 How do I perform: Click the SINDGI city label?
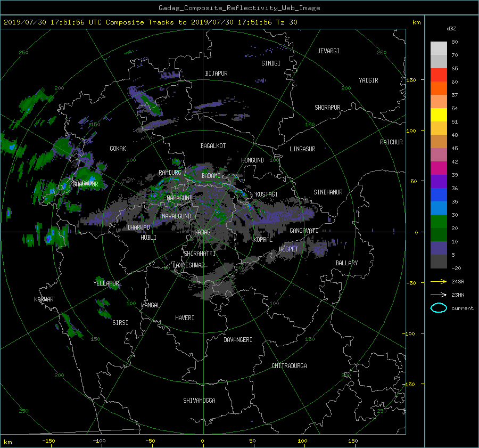click(271, 63)
